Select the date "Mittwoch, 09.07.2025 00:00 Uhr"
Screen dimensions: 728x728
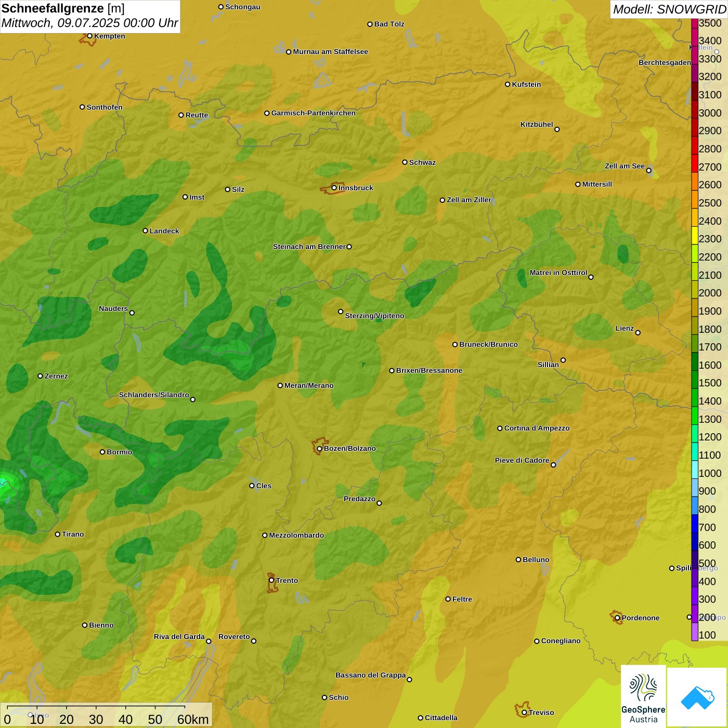89,23
